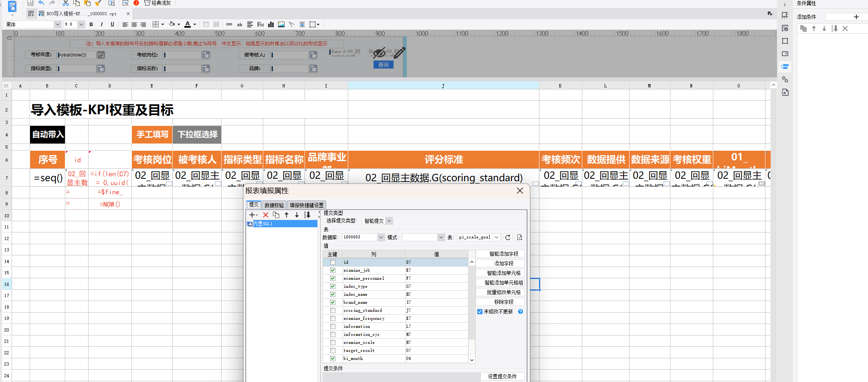Click the date picker icon beside 考核年度
The image size is (868, 382).
coord(101,55)
